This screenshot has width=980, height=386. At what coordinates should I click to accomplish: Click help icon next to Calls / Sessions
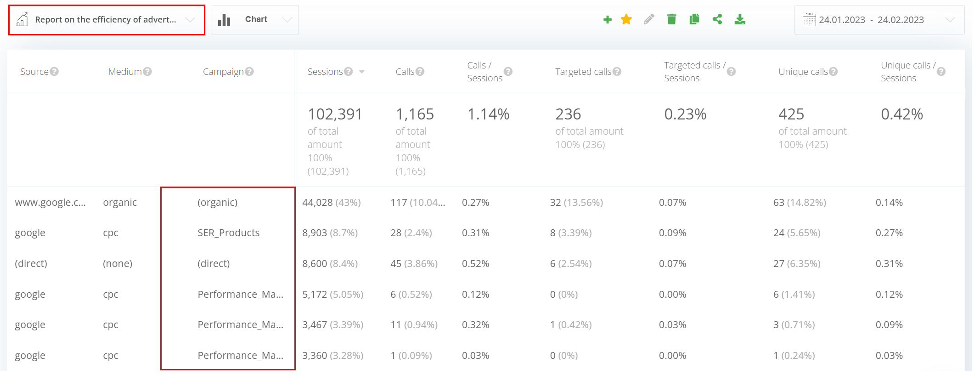coord(508,72)
